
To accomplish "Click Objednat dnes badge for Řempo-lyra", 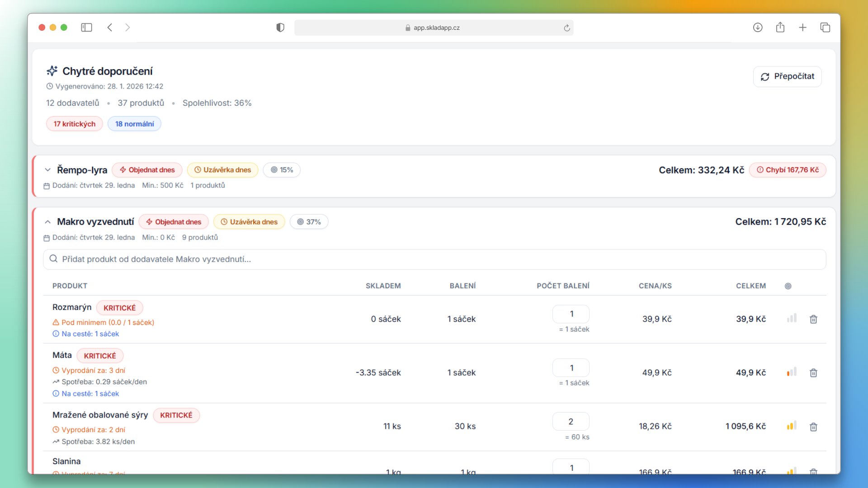I will point(147,170).
